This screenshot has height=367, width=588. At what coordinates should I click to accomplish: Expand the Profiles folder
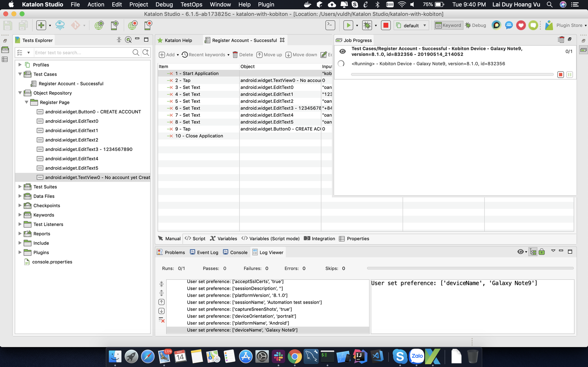(x=20, y=65)
